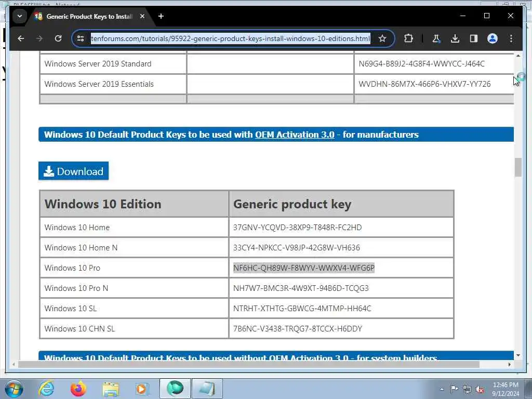The height and width of the screenshot is (399, 532).
Task: Click the horizontal scrollbar thumb
Action: click(x=248, y=364)
